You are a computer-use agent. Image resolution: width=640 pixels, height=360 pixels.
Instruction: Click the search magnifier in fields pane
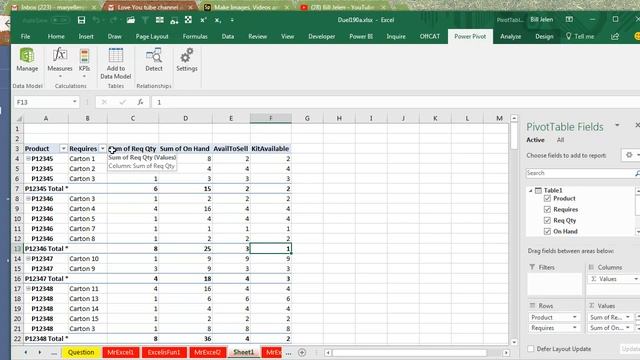coord(637,173)
